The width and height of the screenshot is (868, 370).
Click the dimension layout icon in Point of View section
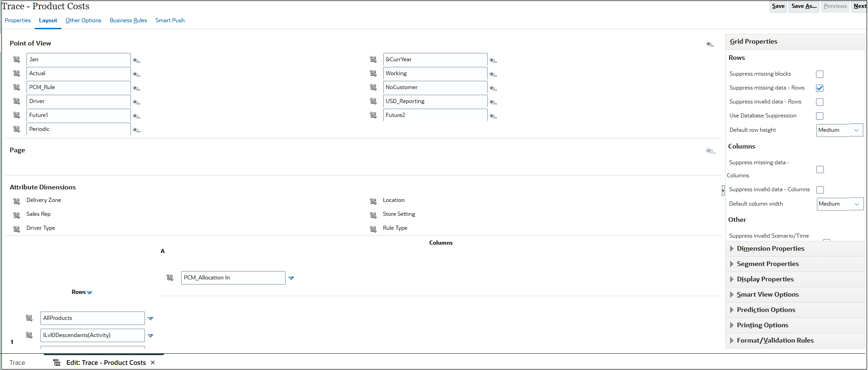tap(710, 44)
